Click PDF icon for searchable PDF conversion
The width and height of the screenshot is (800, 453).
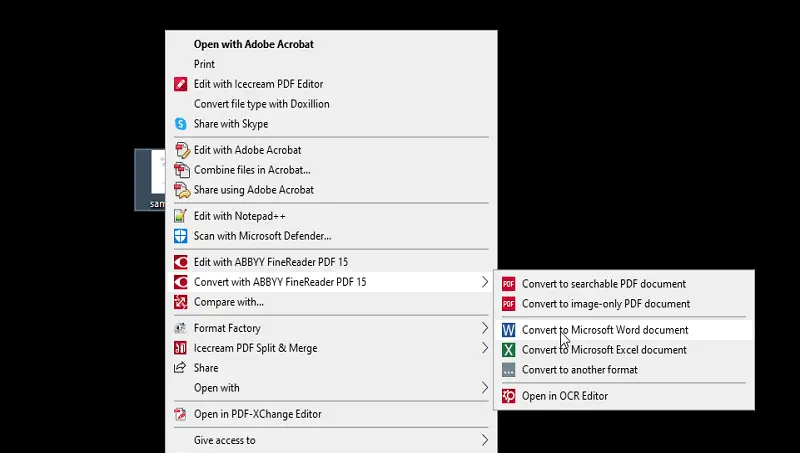tap(509, 284)
